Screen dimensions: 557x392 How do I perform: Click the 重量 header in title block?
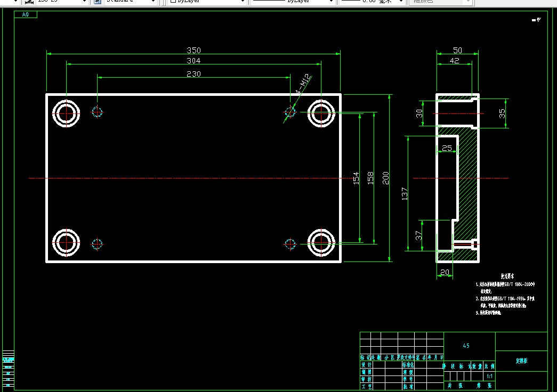click(x=477, y=366)
